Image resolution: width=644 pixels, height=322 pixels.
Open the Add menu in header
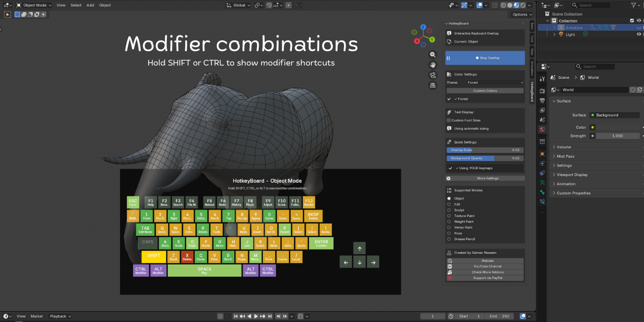[90, 5]
